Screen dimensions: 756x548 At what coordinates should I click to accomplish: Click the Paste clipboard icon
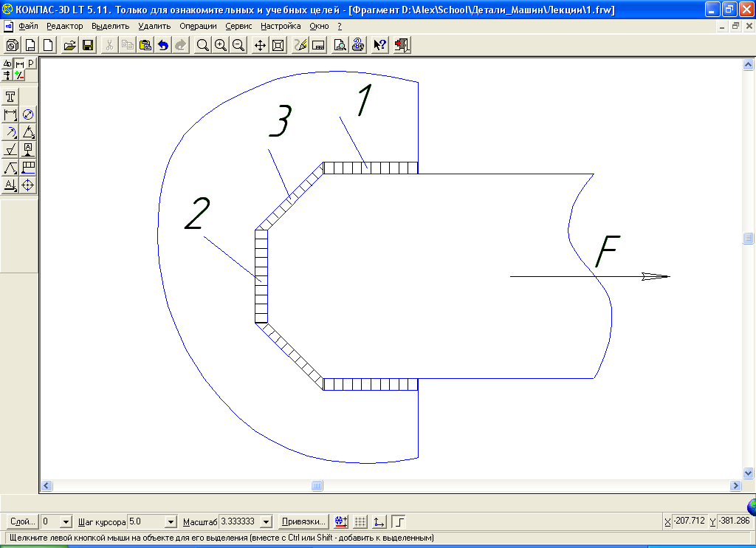tap(145, 45)
